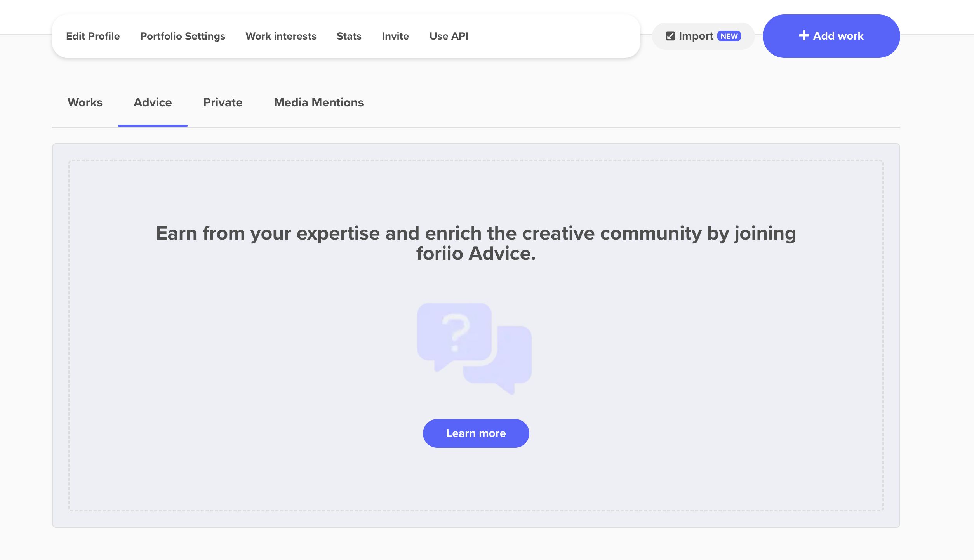Click the plus icon on Add work
This screenshot has width=974, height=560.
[x=804, y=35]
